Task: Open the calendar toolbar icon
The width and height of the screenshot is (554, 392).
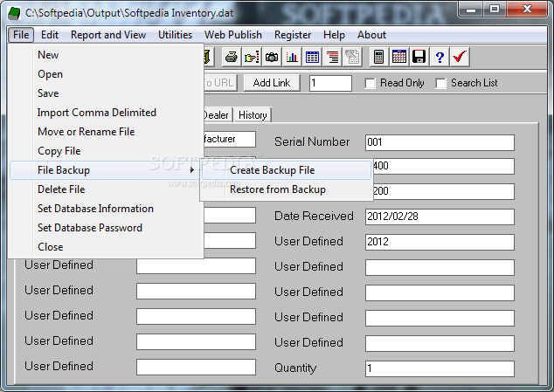Action: (x=399, y=57)
